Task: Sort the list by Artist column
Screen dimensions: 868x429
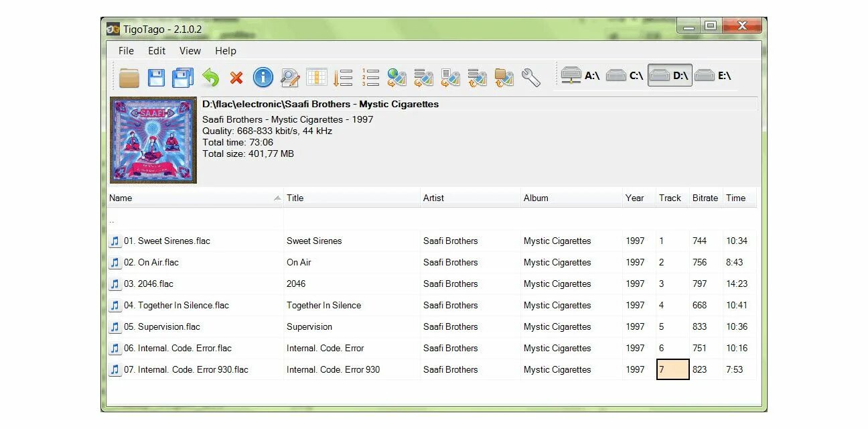Action: (470, 198)
